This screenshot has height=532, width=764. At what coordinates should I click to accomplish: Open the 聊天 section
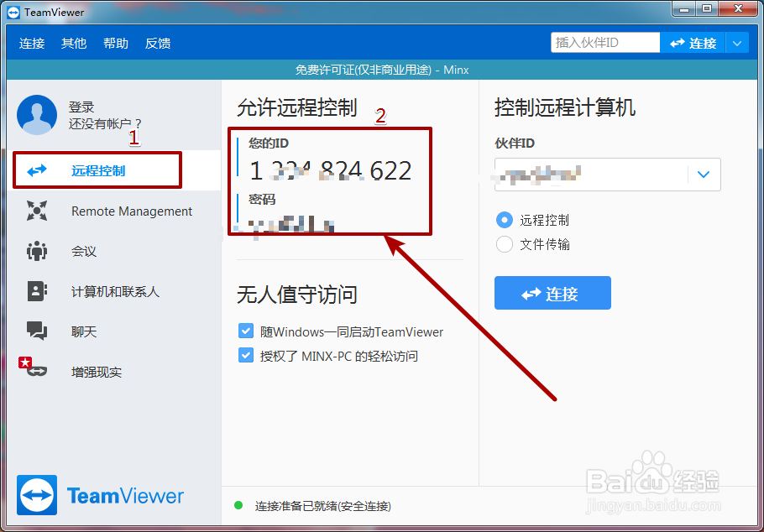click(x=114, y=331)
